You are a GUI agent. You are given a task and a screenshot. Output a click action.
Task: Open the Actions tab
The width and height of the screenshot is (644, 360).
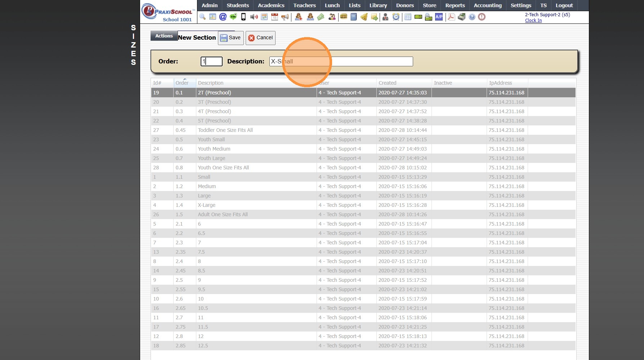click(164, 36)
